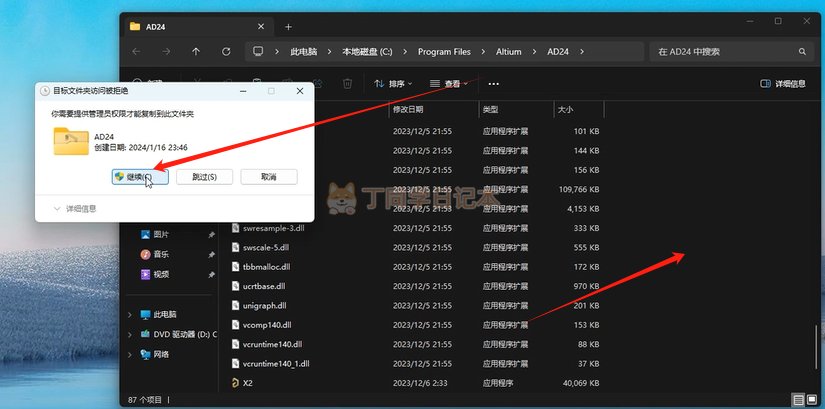Switch to details list view icon
The image size is (825, 409).
798,400
